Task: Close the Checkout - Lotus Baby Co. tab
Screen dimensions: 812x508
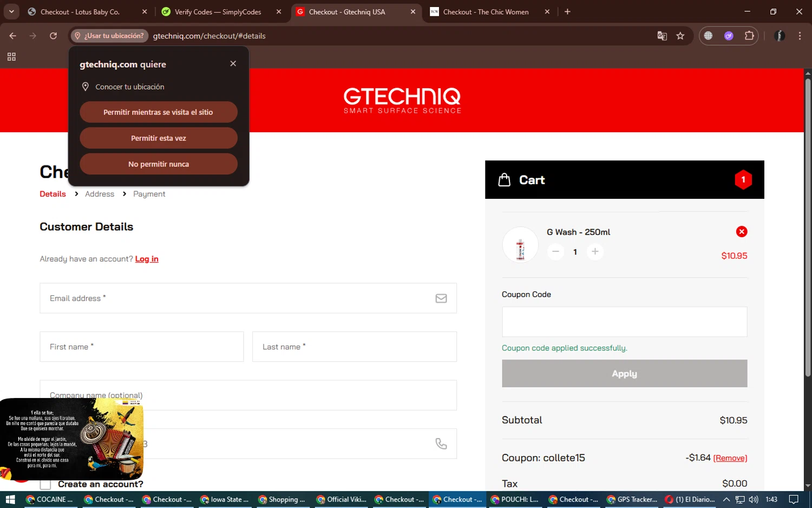Action: (145, 12)
